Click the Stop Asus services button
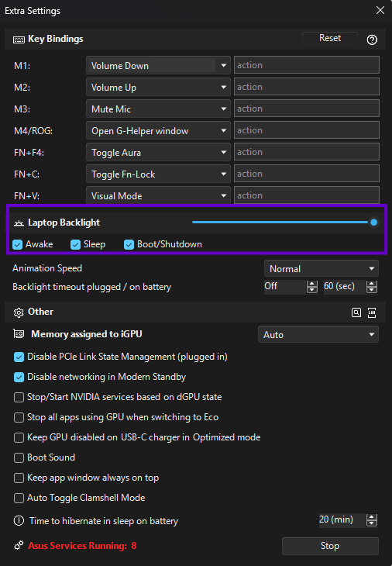This screenshot has width=392, height=566. [330, 546]
